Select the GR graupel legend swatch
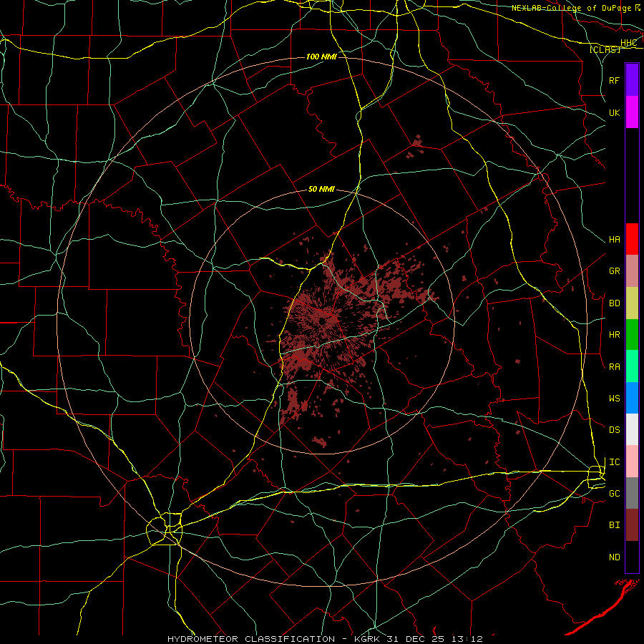 [x=632, y=271]
